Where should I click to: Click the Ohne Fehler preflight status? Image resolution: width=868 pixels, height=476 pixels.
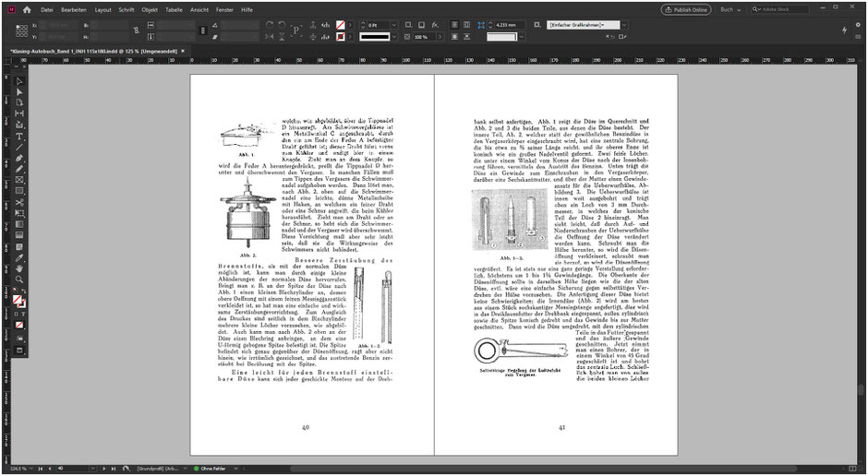[x=210, y=469]
